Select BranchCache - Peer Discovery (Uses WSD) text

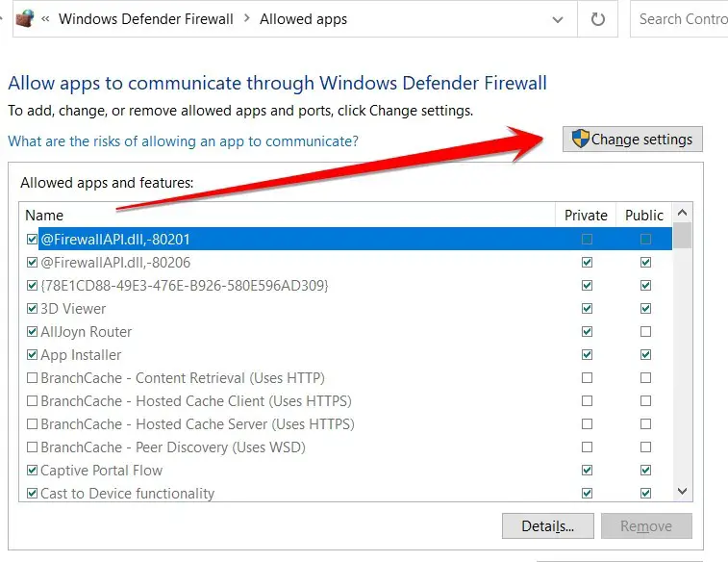point(173,447)
